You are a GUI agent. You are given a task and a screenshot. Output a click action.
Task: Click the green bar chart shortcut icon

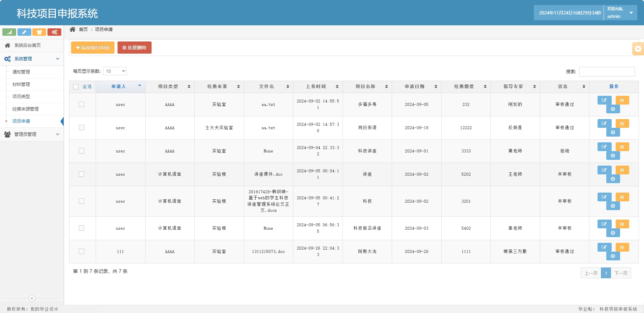pyautogui.click(x=9, y=32)
